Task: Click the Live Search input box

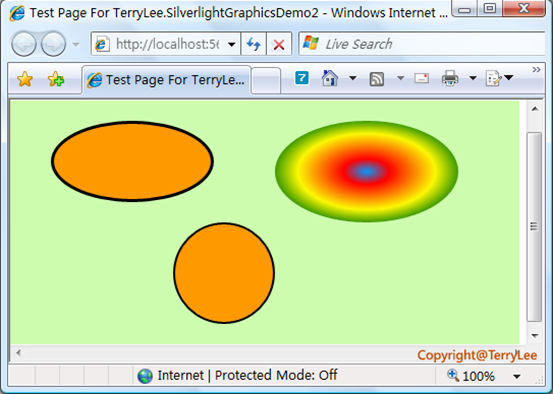Action: pos(422,44)
